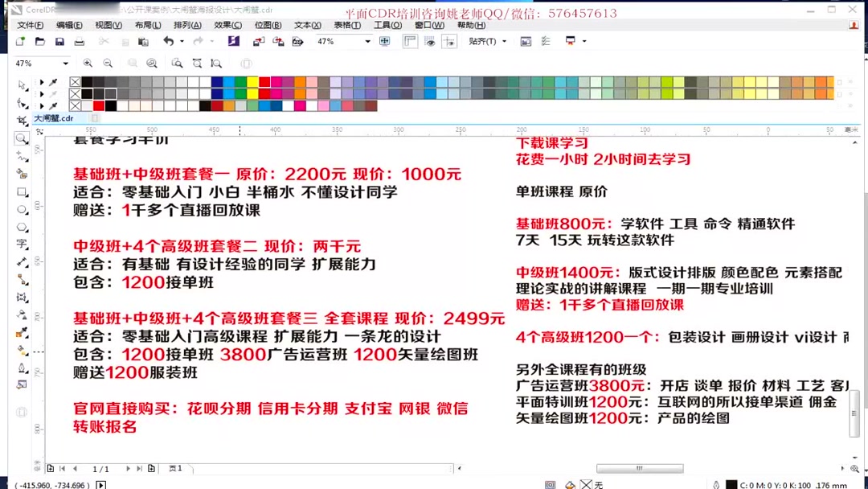Open the 47% zoom level dropdown
The width and height of the screenshot is (868, 489).
[x=366, y=42]
